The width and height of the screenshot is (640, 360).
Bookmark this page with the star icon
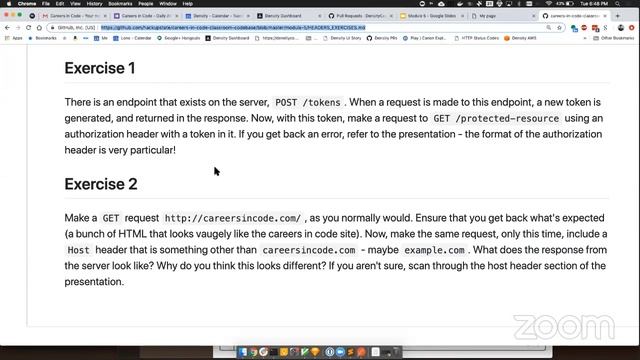click(x=559, y=27)
